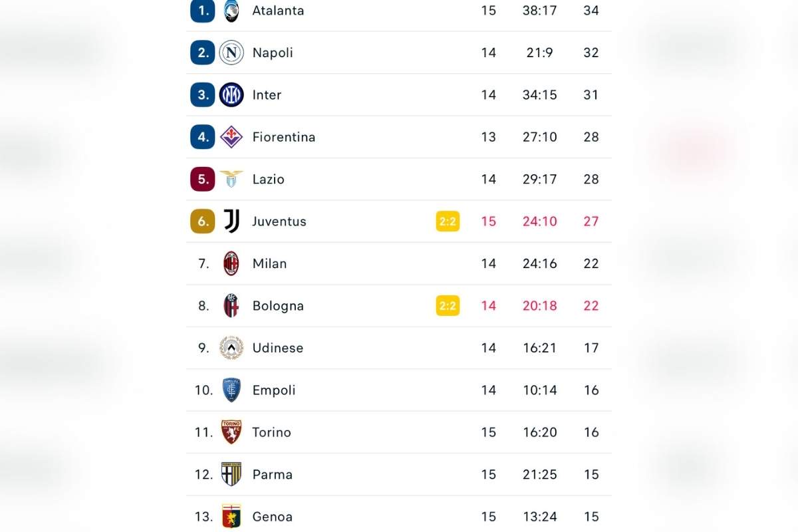
Task: Open the live 2:2 score next to Juventus
Action: [447, 221]
